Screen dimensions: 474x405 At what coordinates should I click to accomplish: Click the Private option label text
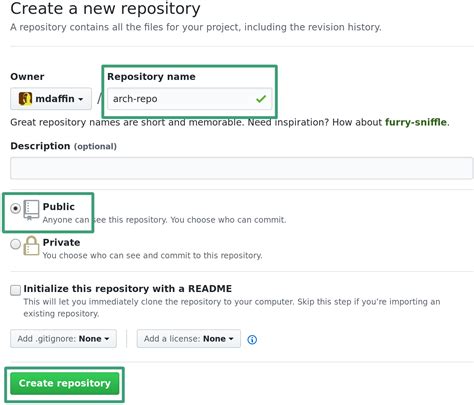pyautogui.click(x=61, y=242)
